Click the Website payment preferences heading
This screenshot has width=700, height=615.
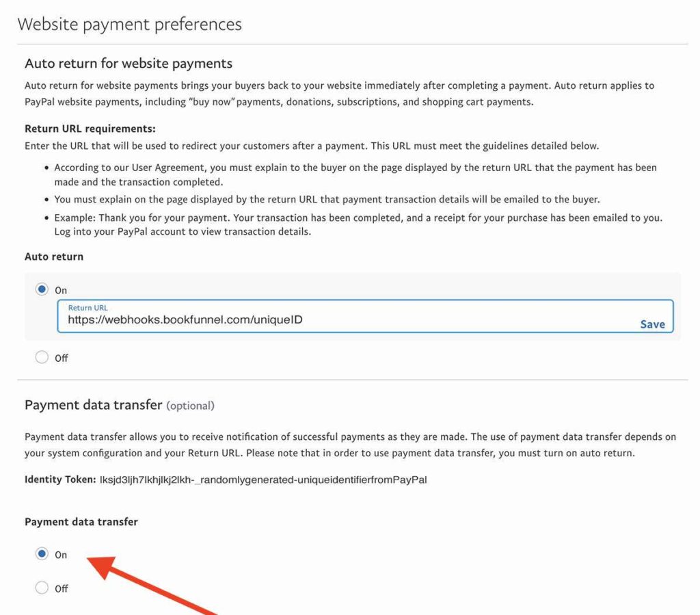click(129, 24)
